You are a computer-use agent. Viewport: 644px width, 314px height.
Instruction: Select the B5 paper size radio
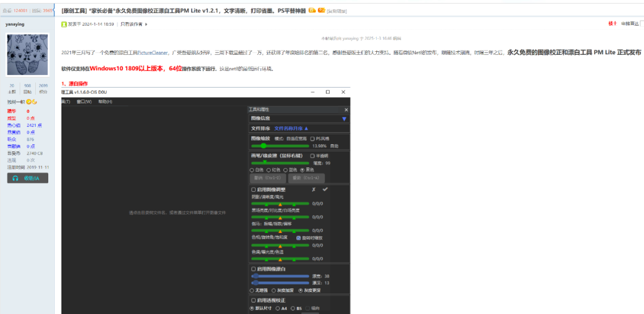pos(293,308)
